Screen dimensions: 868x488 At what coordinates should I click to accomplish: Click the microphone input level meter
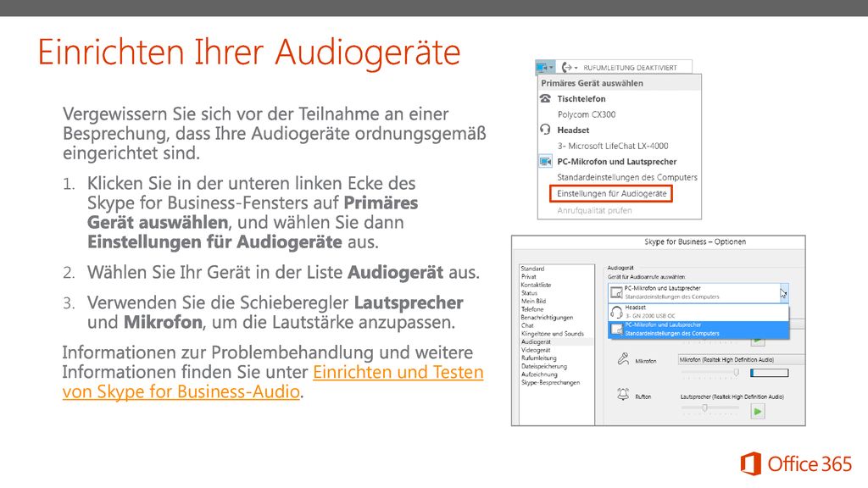(769, 374)
